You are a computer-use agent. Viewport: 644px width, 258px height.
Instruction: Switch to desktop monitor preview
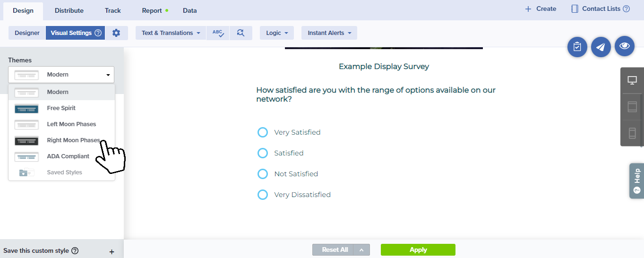(632, 80)
